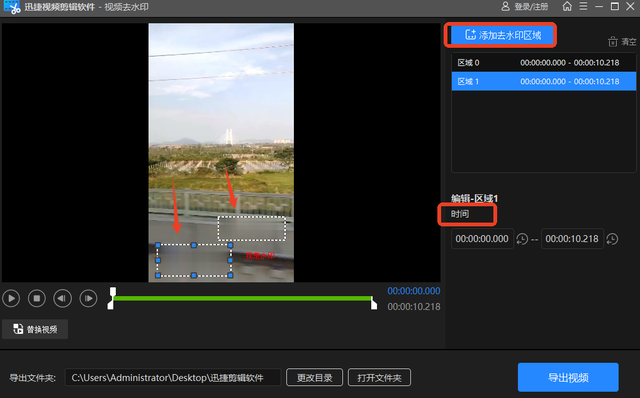Click user avatar icon
The image size is (640, 398).
505,6
